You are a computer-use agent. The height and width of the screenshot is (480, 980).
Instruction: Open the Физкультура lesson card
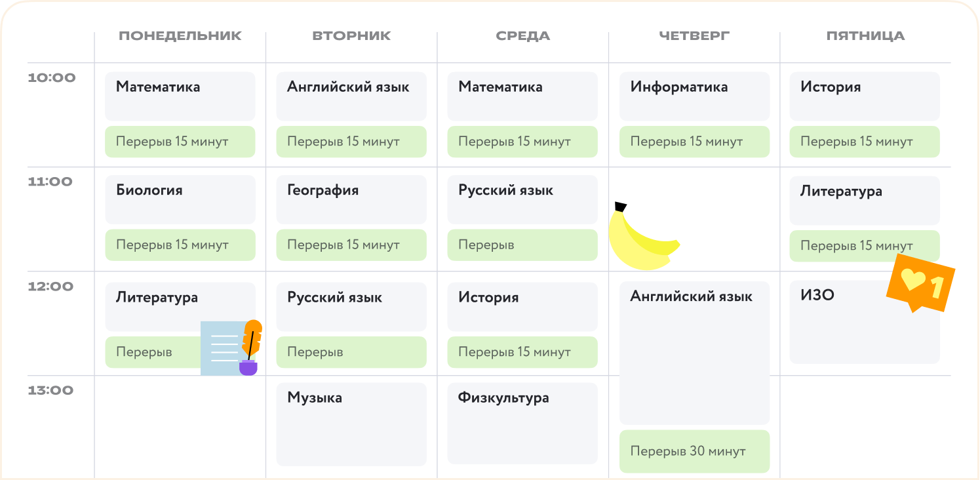(522, 424)
